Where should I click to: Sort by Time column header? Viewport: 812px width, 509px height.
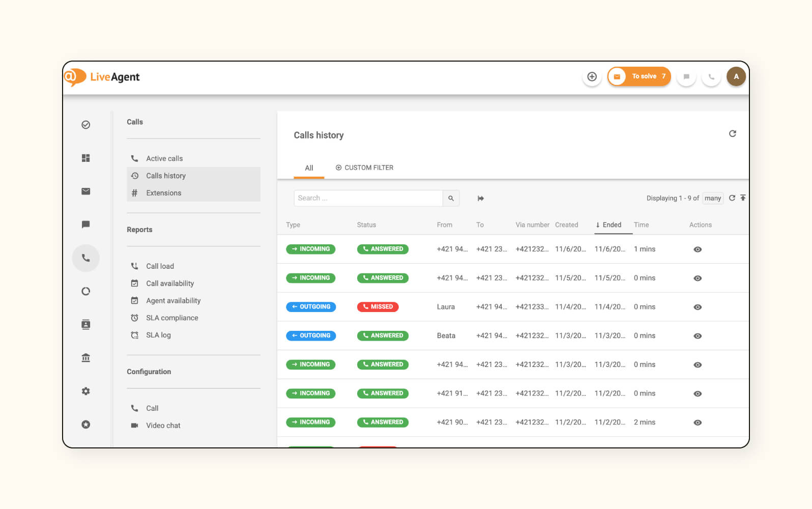(x=641, y=225)
